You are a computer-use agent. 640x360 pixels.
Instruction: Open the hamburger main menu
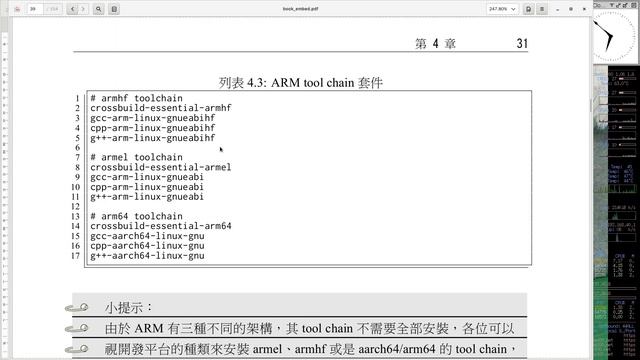pyautogui.click(x=542, y=9)
